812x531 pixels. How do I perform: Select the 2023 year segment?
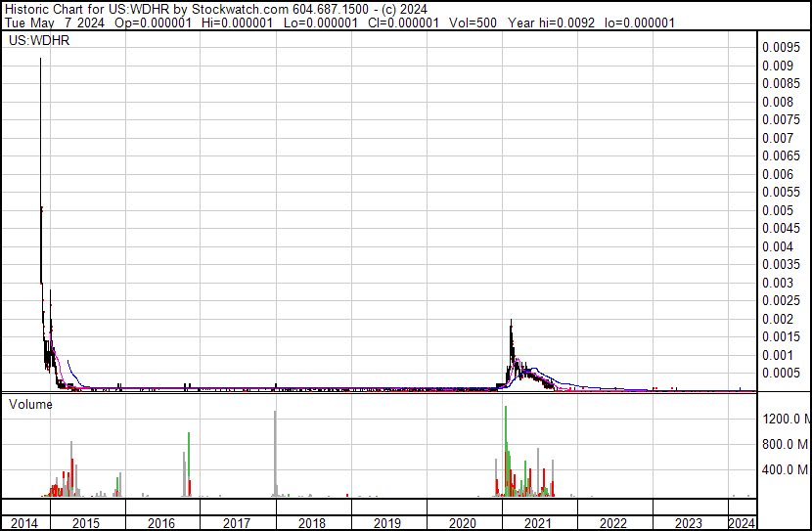tap(691, 523)
